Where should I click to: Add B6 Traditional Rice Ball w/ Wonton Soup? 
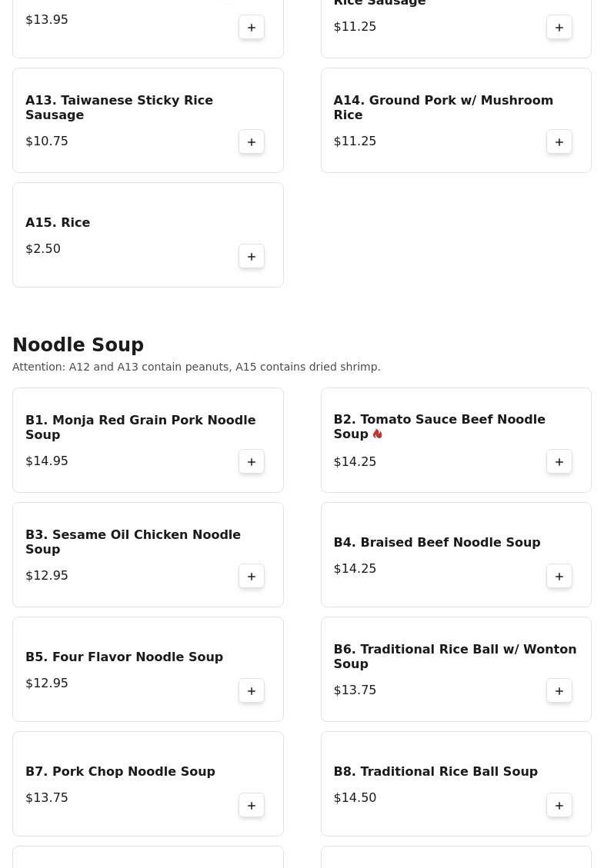coord(559,691)
